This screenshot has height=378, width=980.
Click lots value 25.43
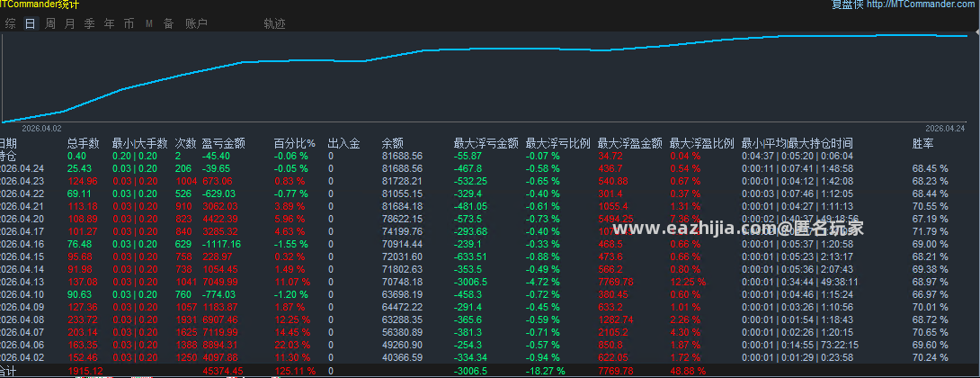(79, 169)
